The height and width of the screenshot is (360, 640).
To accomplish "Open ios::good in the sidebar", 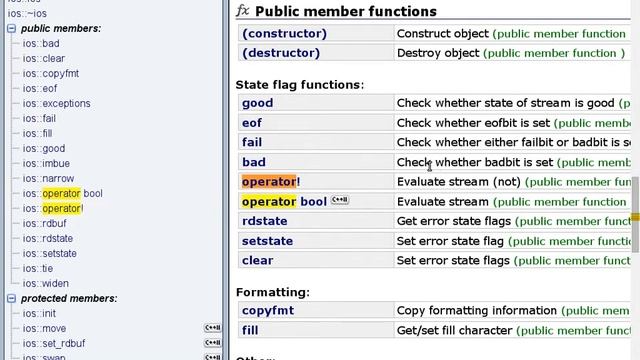I will [x=44, y=149].
